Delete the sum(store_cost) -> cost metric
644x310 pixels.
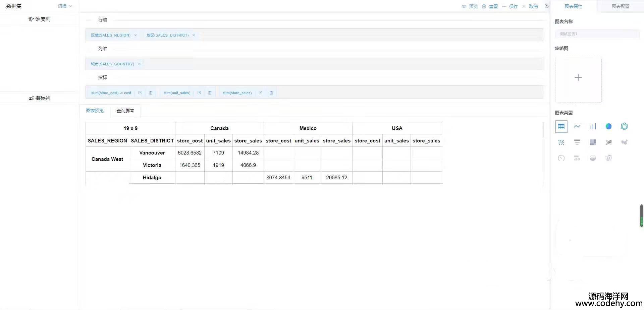(151, 93)
